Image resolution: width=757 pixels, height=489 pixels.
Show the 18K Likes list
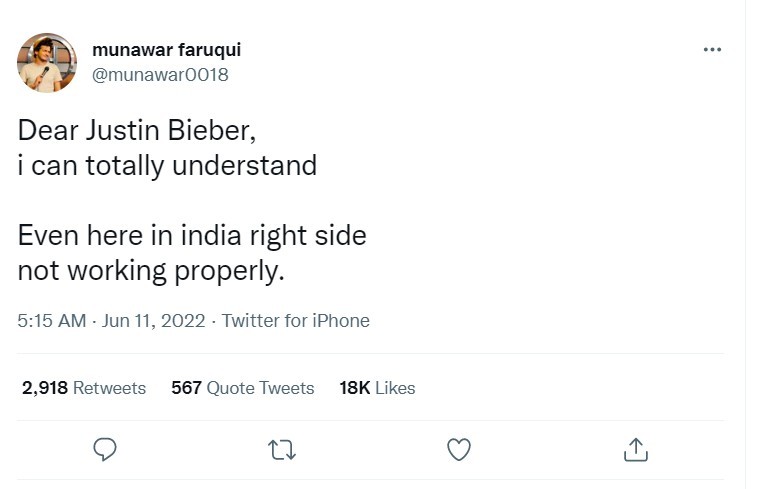(x=377, y=388)
